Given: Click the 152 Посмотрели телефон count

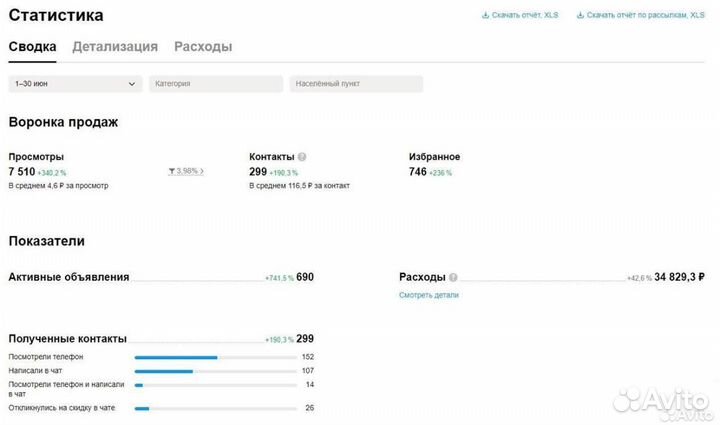Looking at the screenshot, I should pos(308,357).
